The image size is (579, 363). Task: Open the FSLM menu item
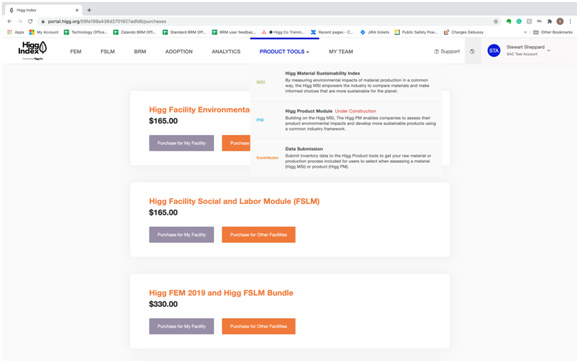(107, 52)
